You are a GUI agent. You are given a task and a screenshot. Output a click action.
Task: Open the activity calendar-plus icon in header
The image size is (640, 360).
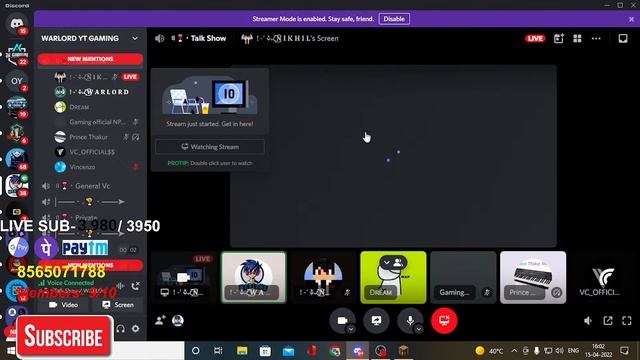pos(558,38)
